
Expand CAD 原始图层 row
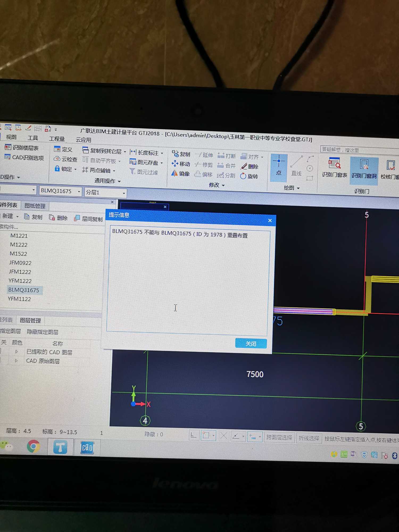[16, 361]
